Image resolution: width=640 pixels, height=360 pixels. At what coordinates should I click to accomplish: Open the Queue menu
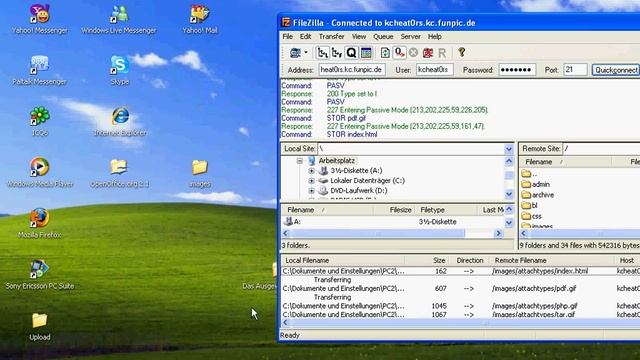383,37
